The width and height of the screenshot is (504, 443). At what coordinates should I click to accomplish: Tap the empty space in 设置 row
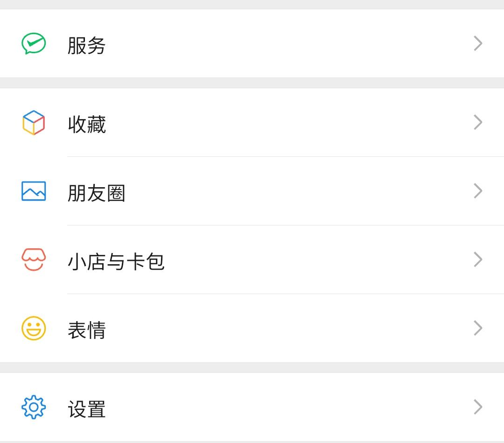[289, 408]
